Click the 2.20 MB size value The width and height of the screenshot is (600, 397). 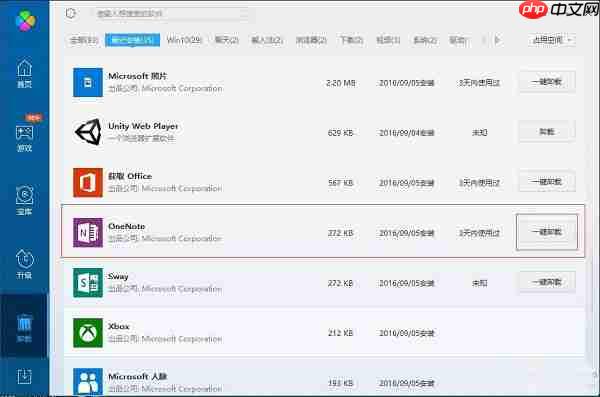tap(341, 83)
